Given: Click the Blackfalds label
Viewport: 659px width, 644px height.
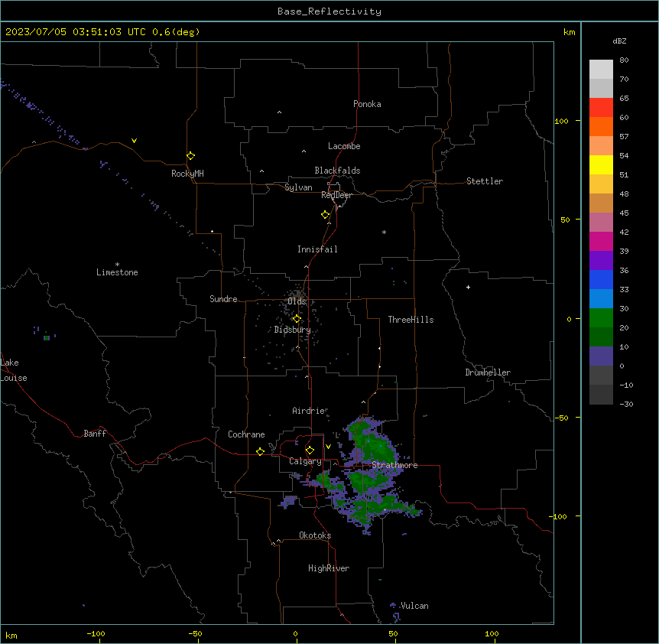Looking at the screenshot, I should tap(337, 171).
